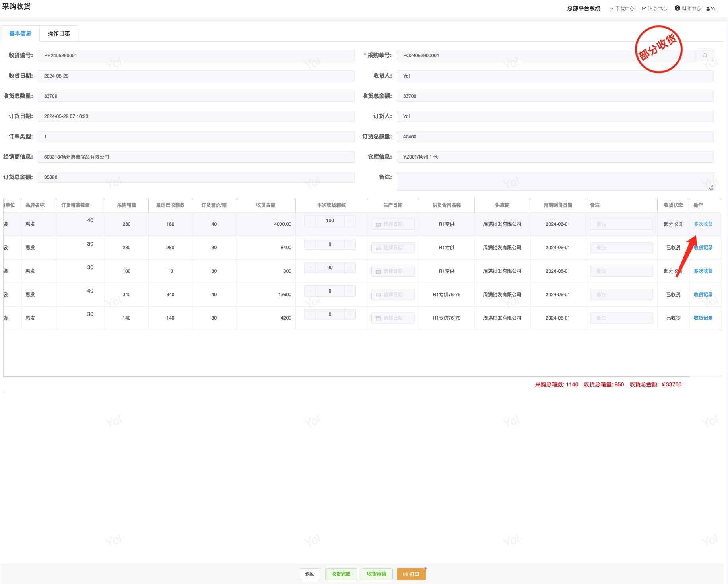The image size is (728, 584).
Task: Click the 备注 input in the 4000.00 row
Action: click(621, 224)
